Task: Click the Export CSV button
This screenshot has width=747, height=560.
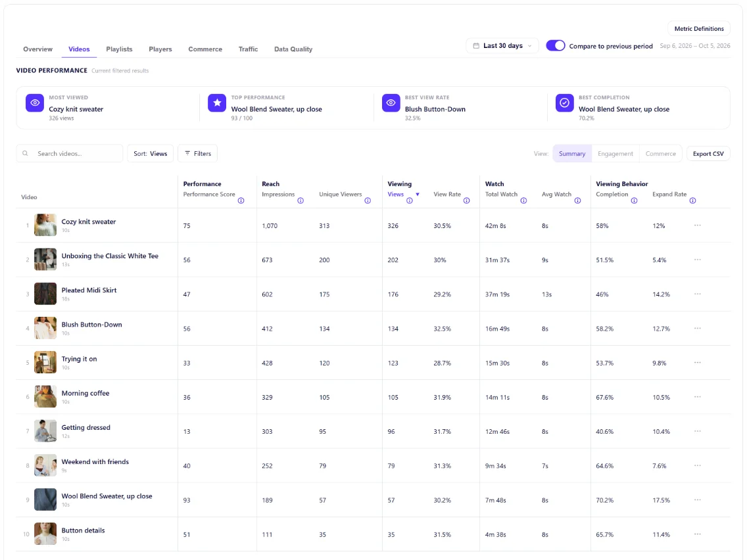Action: coord(708,153)
